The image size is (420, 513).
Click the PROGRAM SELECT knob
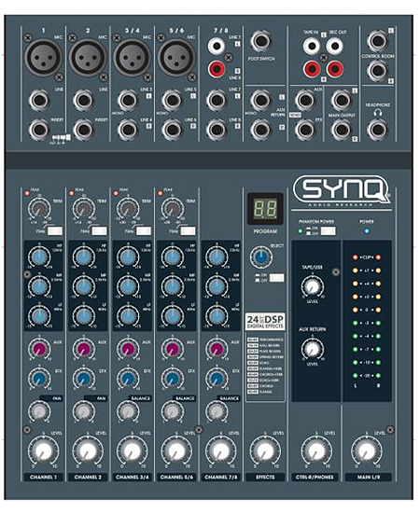[261, 257]
